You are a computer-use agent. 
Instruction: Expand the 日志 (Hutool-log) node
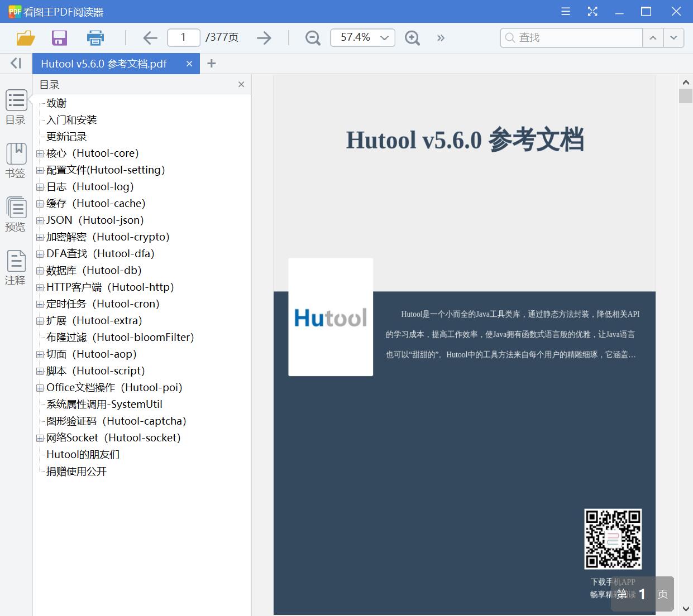pyautogui.click(x=40, y=187)
